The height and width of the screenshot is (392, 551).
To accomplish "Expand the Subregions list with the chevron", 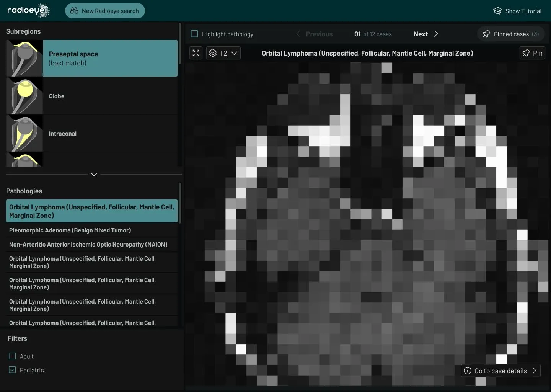I will coord(94,174).
